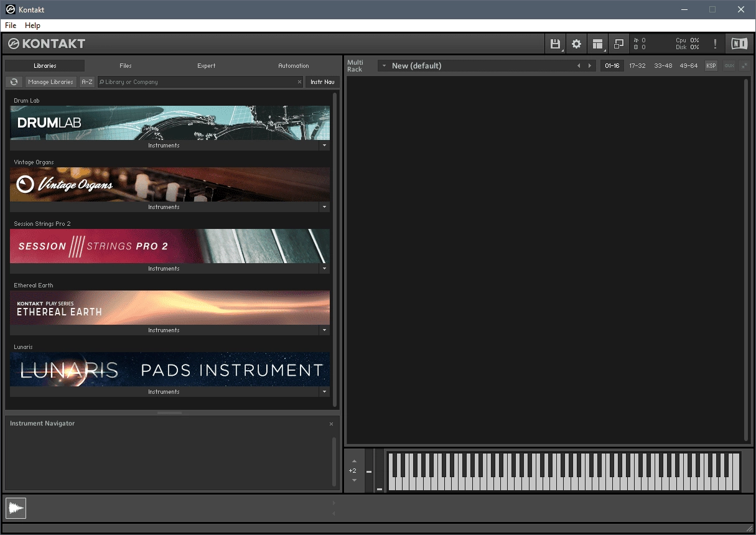This screenshot has height=535, width=756.
Task: Close the Instrument Navigator pane
Action: click(x=331, y=424)
